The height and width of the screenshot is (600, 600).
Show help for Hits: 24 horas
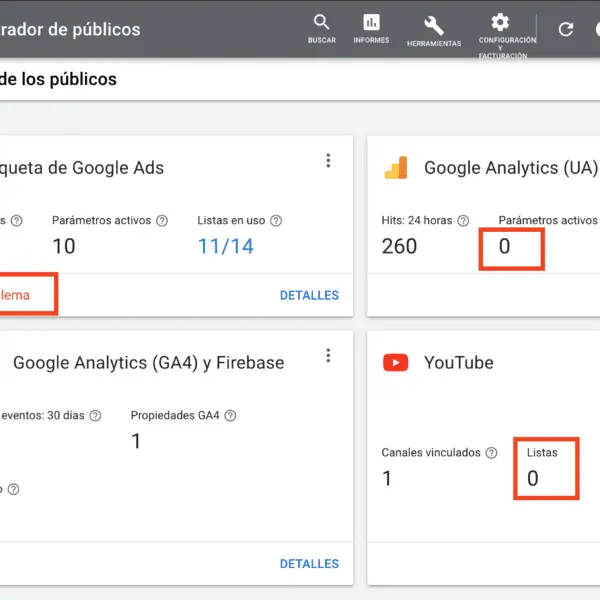tap(464, 221)
